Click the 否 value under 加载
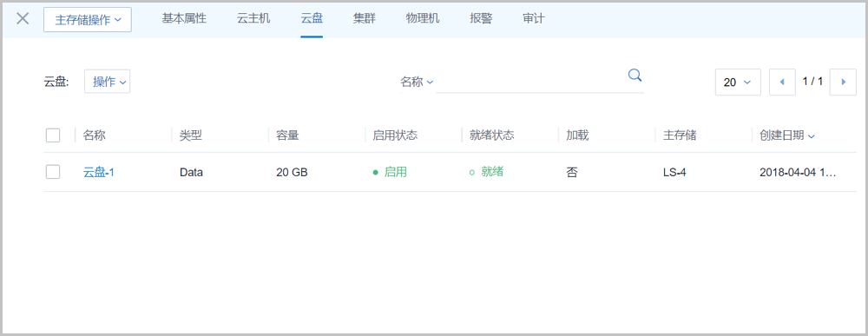Image resolution: width=868 pixels, height=336 pixels. point(571,172)
